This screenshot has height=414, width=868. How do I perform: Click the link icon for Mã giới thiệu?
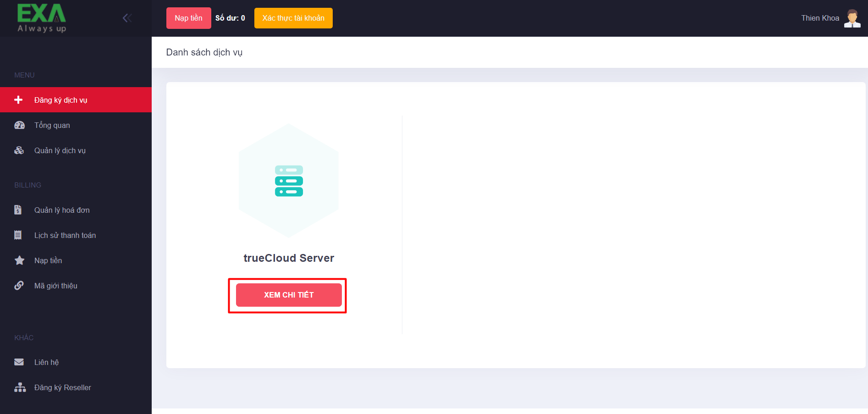click(19, 286)
